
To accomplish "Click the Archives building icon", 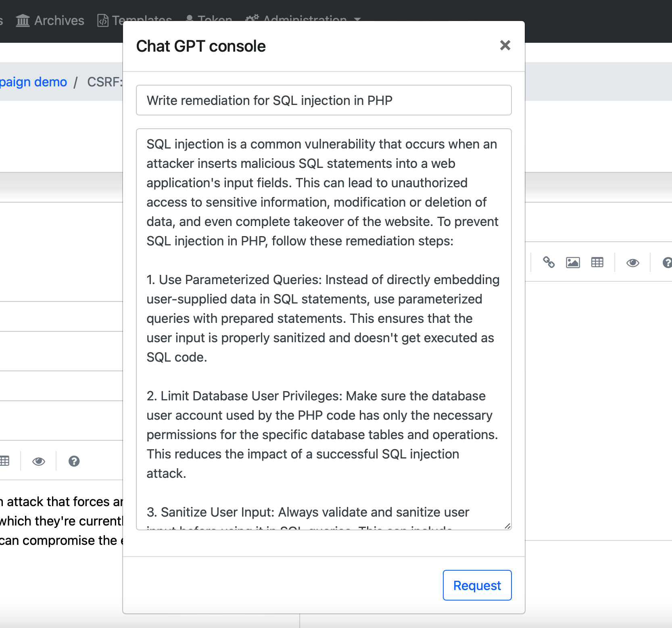I will 23,20.
